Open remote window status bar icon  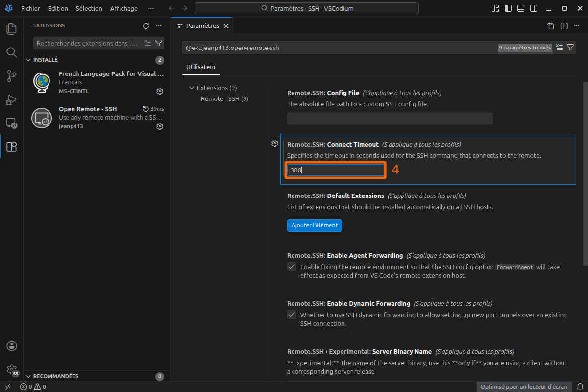coord(7,387)
